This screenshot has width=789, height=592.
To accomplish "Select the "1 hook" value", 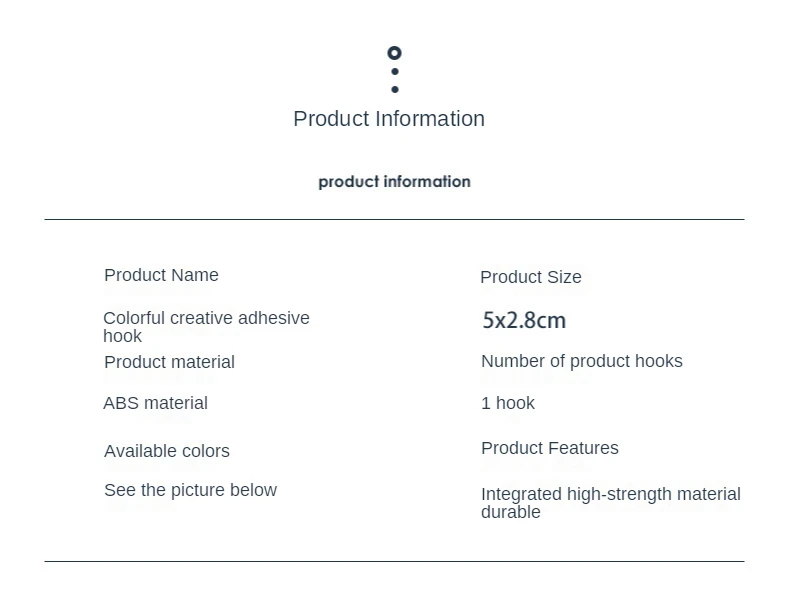I will pos(508,403).
